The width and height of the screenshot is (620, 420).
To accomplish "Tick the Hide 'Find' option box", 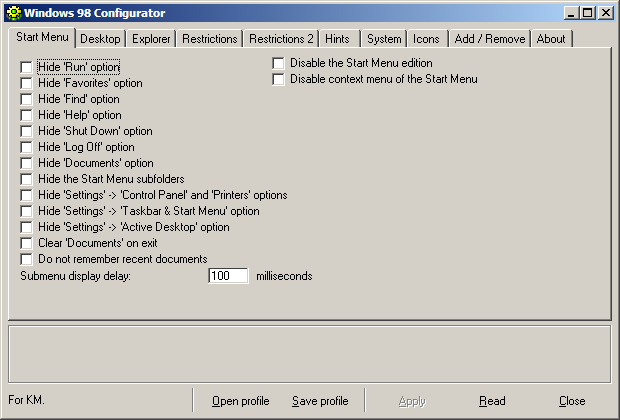I will coord(26,99).
